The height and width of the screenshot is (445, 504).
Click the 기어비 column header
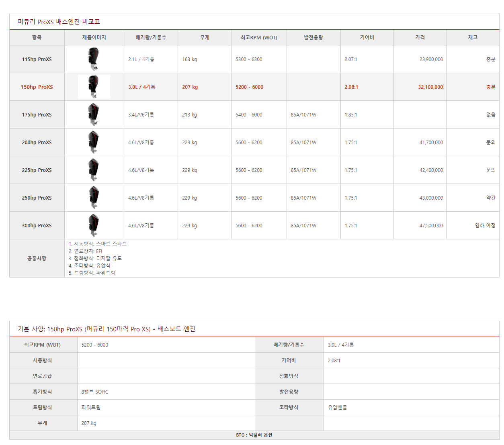pyautogui.click(x=367, y=37)
